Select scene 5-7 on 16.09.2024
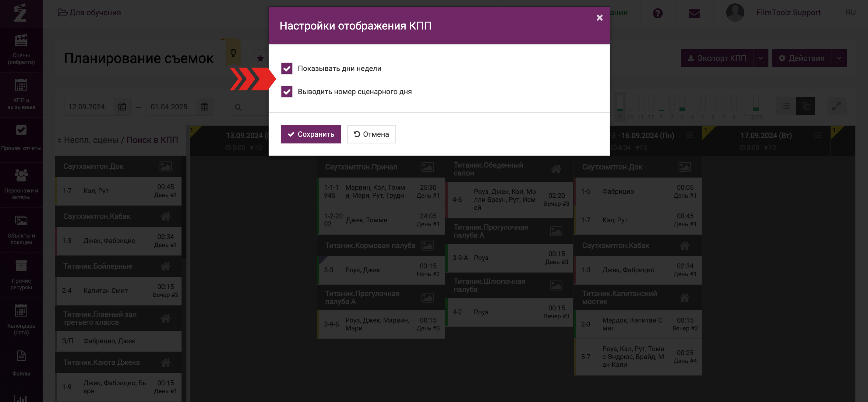The height and width of the screenshot is (402, 868). 637,357
